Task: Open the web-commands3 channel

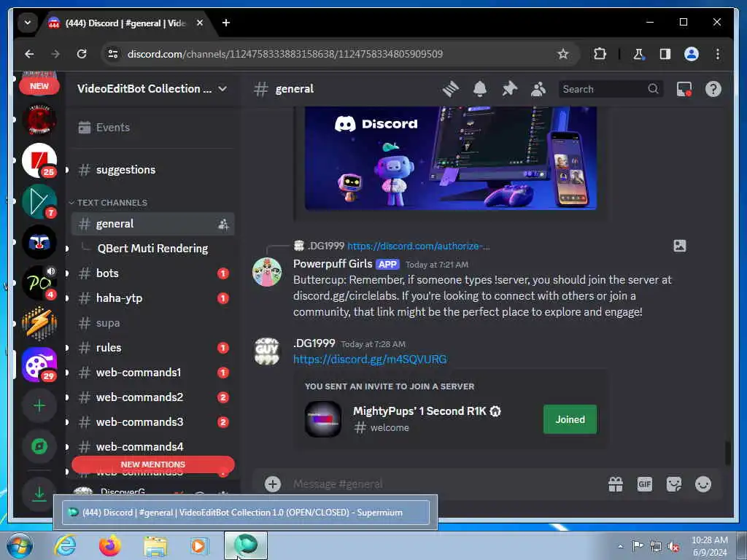Action: pyautogui.click(x=152, y=422)
